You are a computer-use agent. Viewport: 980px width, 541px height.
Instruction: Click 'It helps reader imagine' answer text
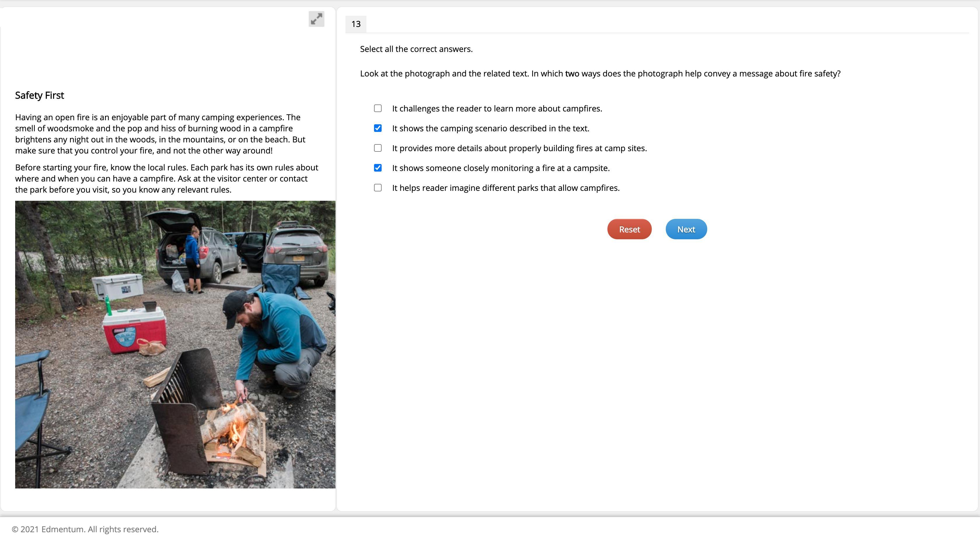(x=506, y=188)
